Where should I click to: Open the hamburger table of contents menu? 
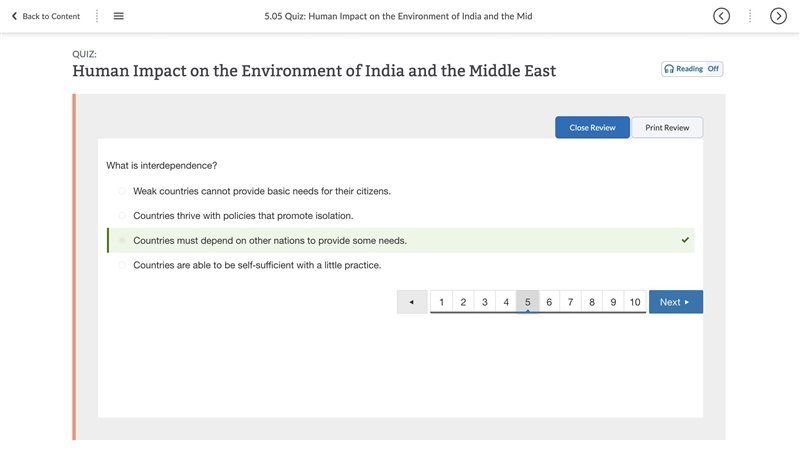[118, 16]
